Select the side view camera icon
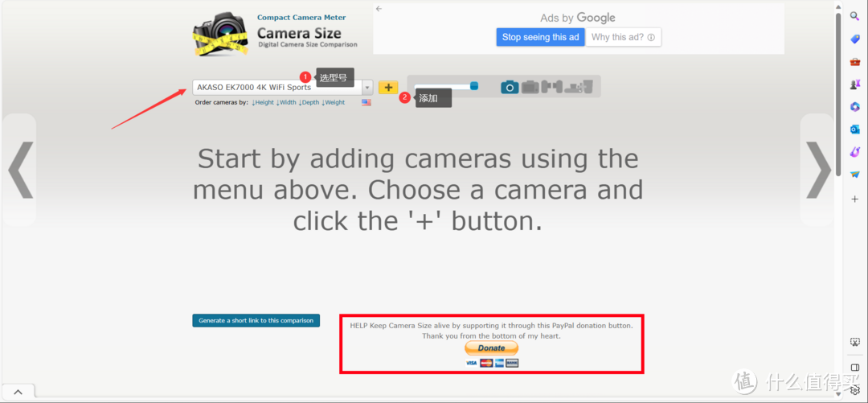 click(551, 87)
